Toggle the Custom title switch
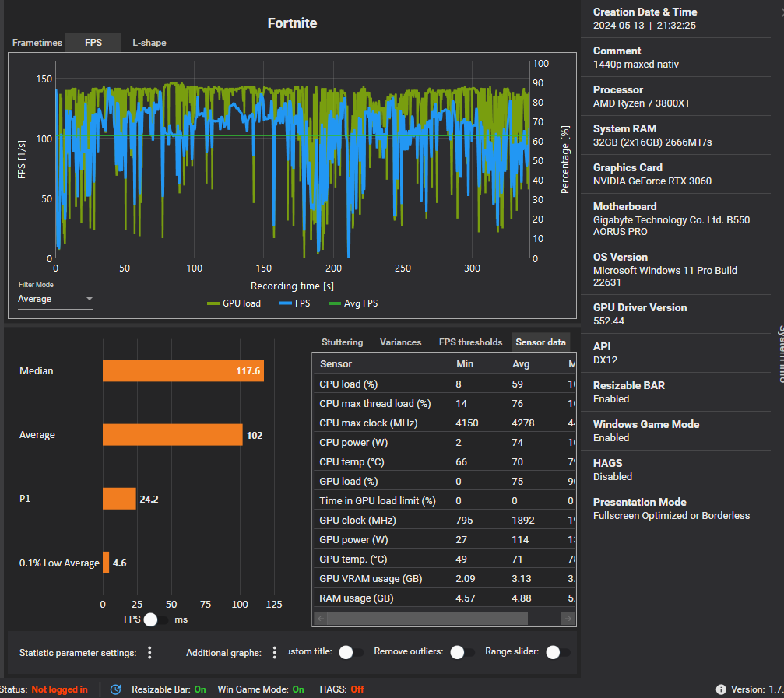 [x=350, y=652]
